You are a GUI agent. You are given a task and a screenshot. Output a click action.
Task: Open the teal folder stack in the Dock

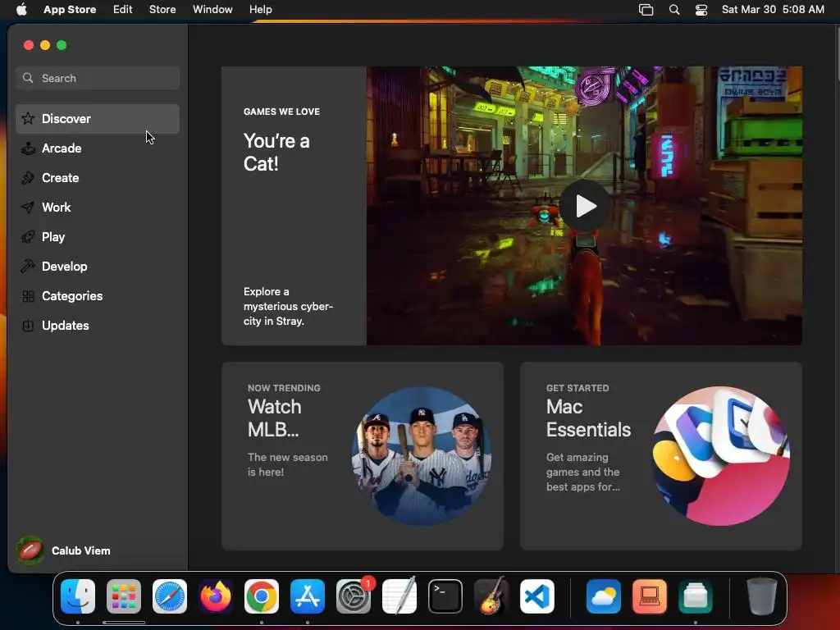pos(696,596)
